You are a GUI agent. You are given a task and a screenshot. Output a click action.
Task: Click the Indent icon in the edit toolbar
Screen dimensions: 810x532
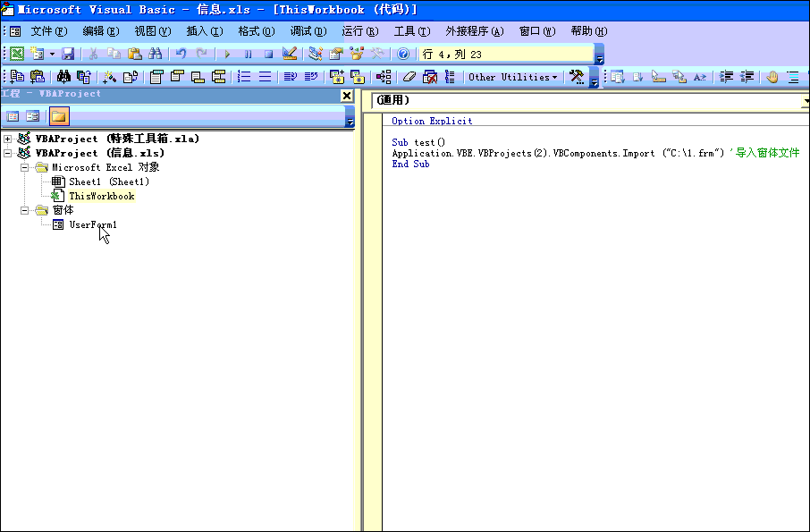coord(726,77)
